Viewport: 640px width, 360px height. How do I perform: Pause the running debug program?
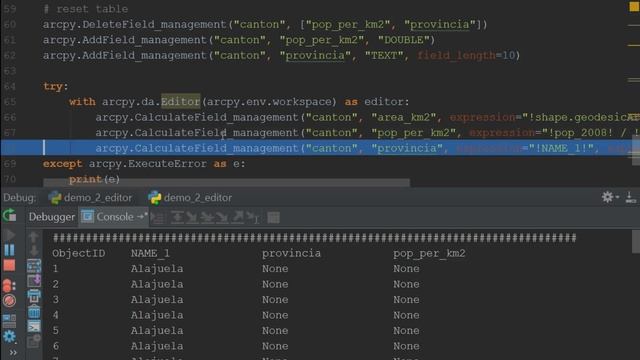(9, 250)
